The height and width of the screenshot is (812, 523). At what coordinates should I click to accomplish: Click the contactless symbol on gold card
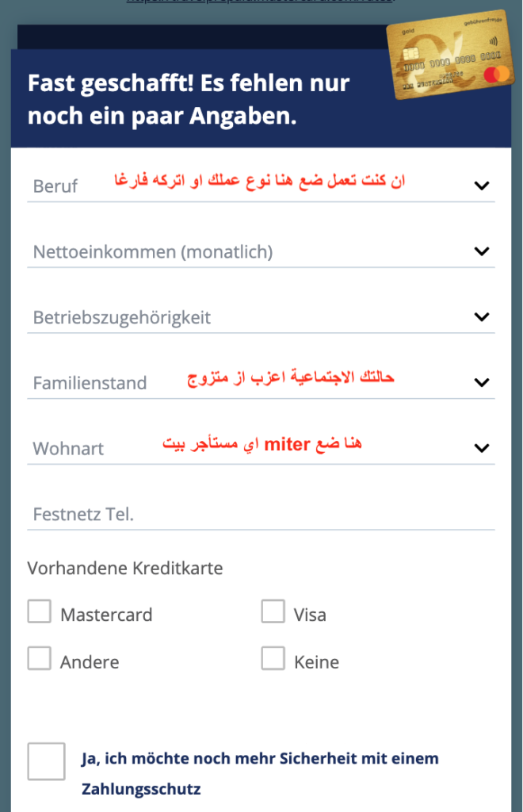pos(494,41)
